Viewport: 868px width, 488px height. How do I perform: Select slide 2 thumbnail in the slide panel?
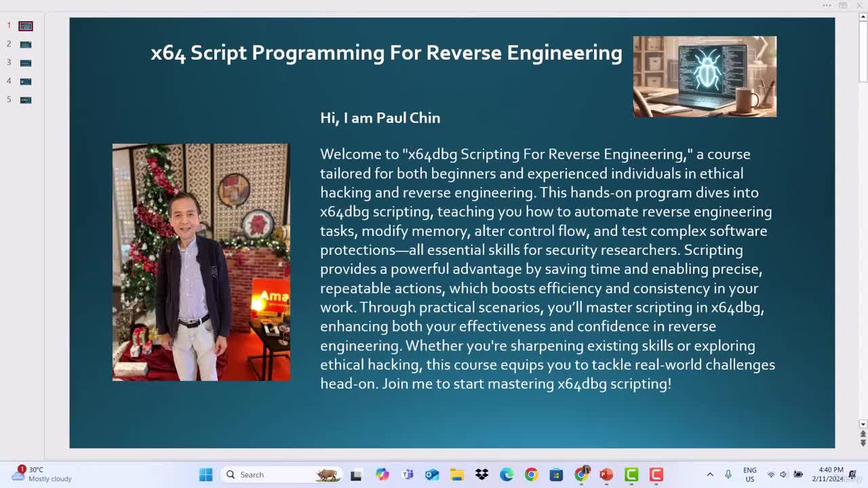tap(26, 45)
